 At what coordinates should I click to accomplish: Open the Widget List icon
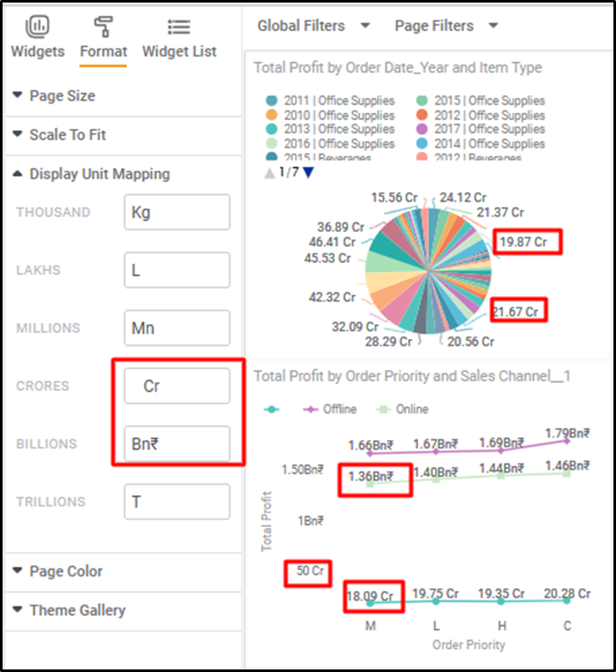(179, 27)
